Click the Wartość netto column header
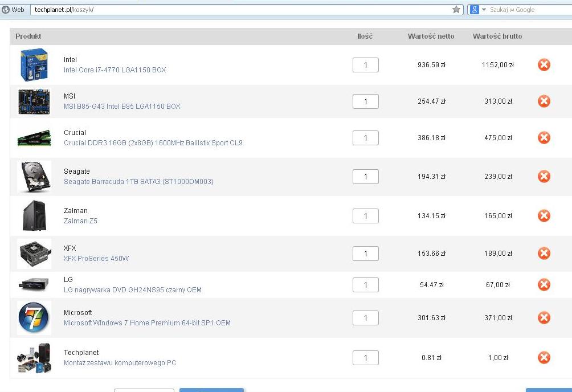The height and width of the screenshot is (392, 572). tap(431, 36)
